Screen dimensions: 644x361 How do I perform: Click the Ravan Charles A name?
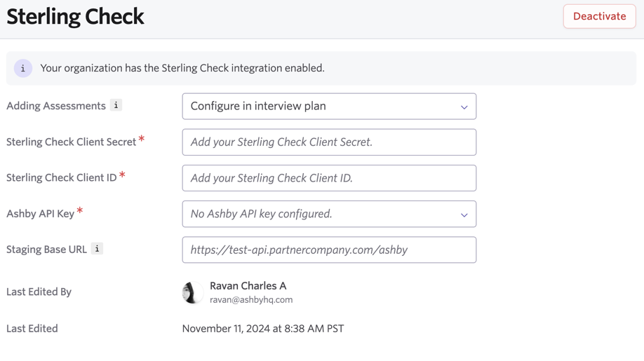248,285
